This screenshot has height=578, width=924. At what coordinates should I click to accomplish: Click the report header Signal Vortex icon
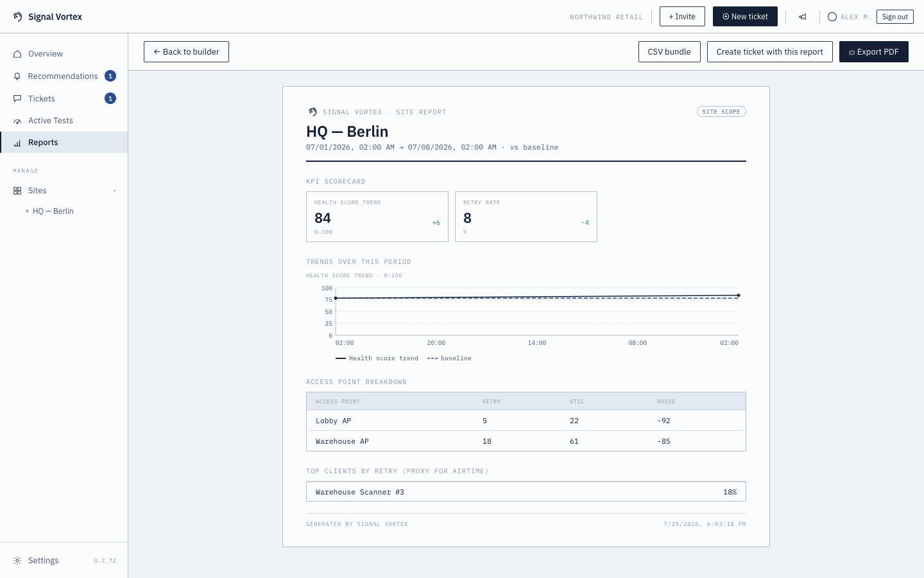312,112
